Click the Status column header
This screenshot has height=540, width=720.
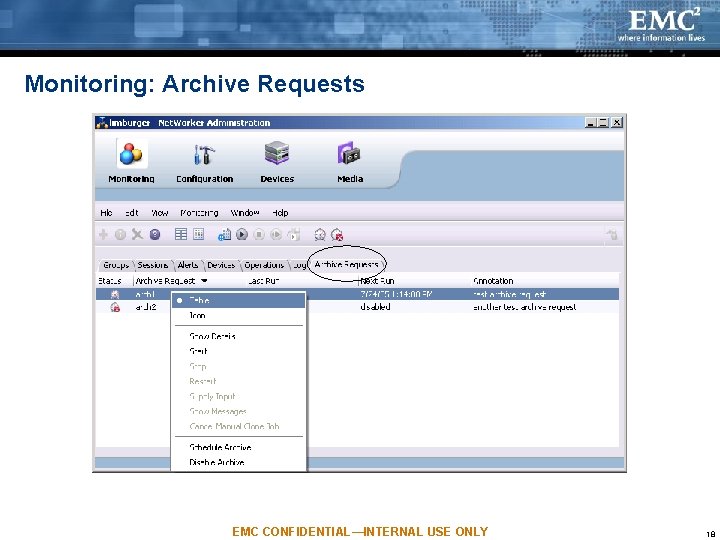(110, 281)
